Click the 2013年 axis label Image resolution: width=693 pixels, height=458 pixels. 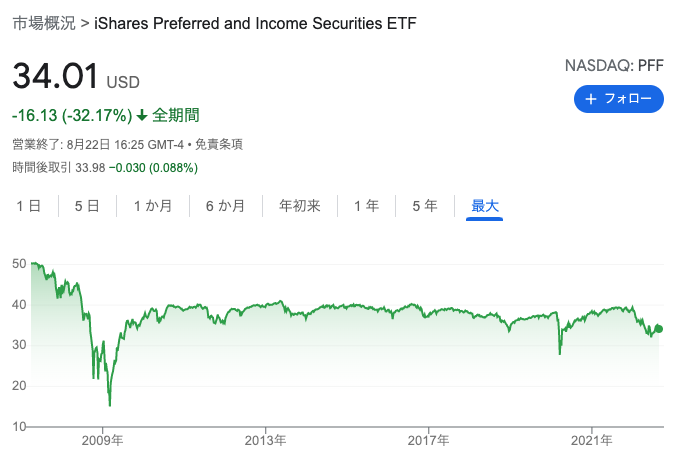tap(266, 440)
